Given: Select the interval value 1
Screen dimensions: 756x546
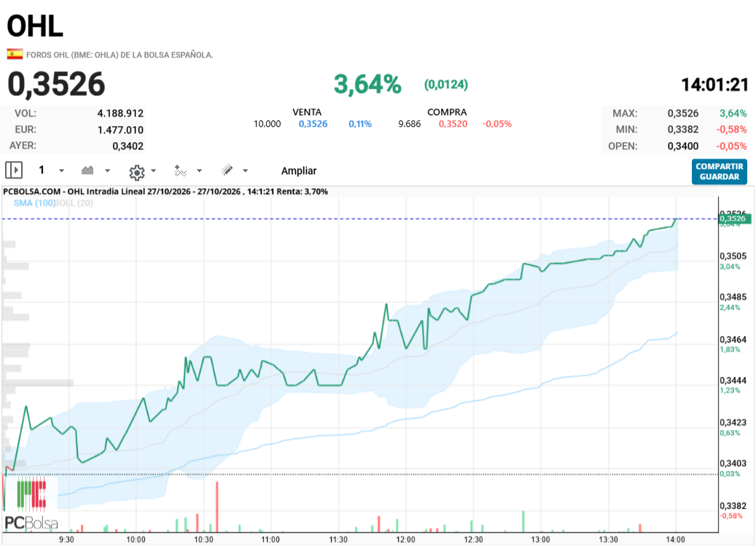Looking at the screenshot, I should point(42,170).
